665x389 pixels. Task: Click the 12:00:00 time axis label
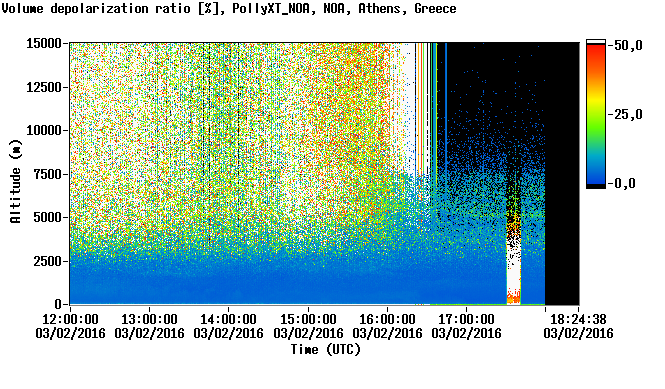(x=70, y=319)
